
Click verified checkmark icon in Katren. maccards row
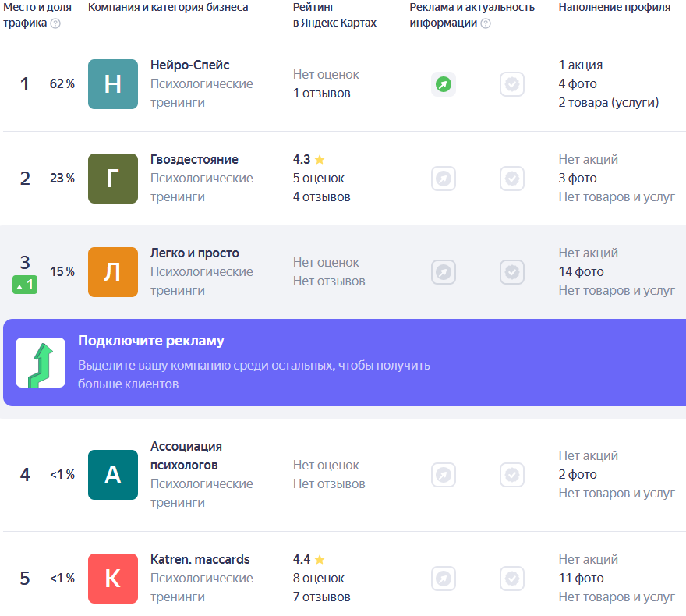tap(512, 579)
